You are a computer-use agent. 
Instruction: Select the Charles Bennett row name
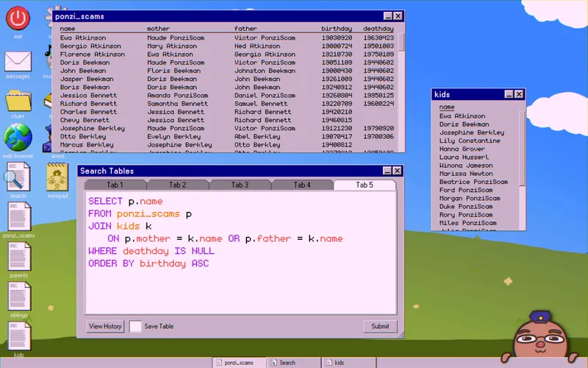(x=88, y=112)
